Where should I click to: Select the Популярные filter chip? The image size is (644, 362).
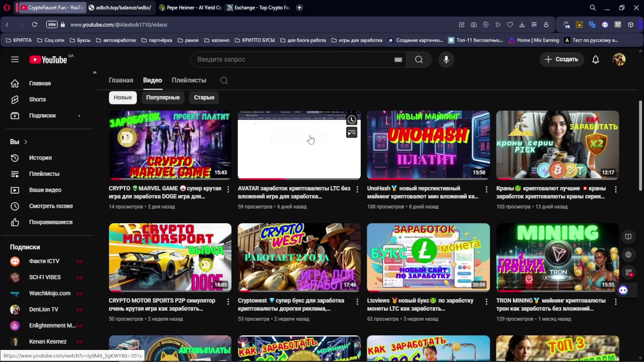point(163,98)
